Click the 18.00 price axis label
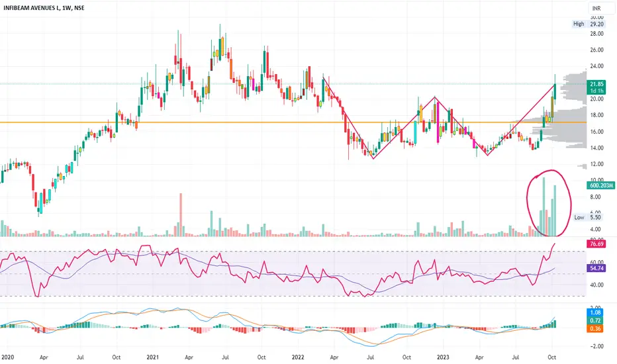 [596, 115]
